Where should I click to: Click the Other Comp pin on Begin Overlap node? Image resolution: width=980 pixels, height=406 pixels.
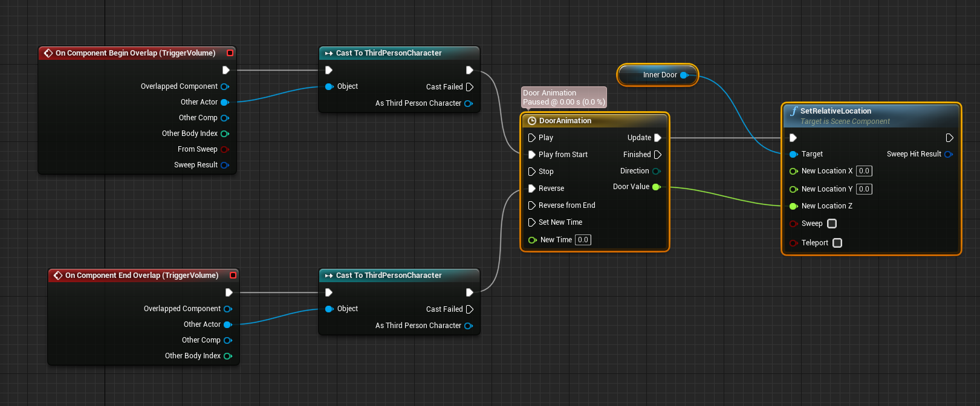coord(225,118)
